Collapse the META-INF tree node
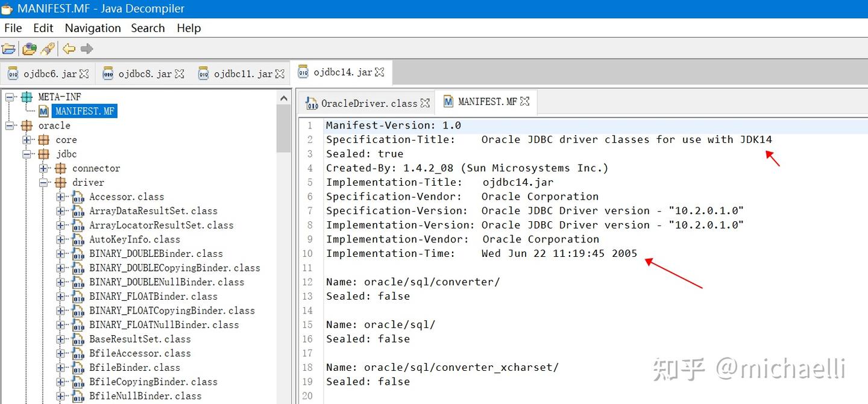The height and width of the screenshot is (404, 868). pyautogui.click(x=8, y=96)
